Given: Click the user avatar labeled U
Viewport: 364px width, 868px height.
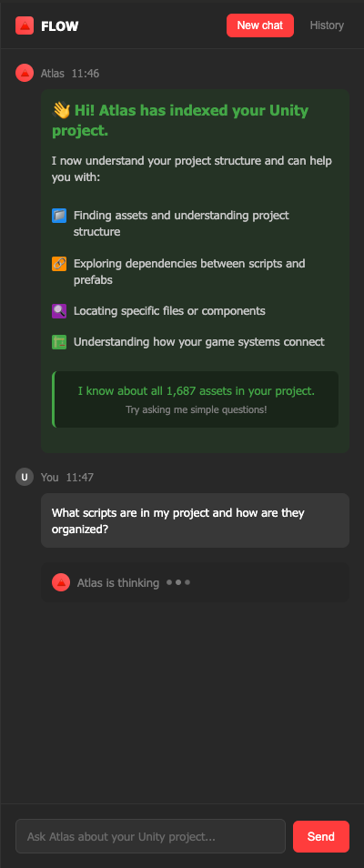Looking at the screenshot, I should 25,477.
